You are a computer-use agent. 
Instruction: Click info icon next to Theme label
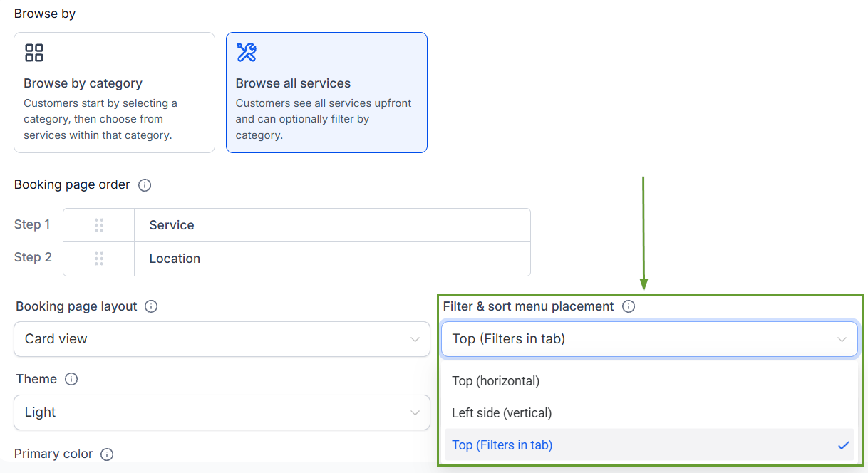pos(71,379)
